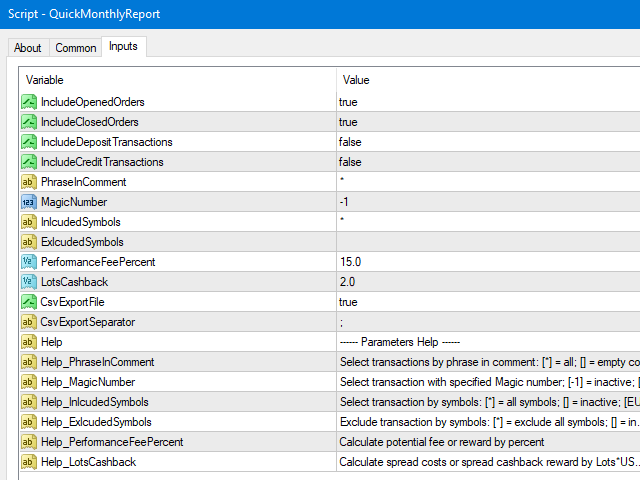The height and width of the screenshot is (480, 640).
Task: Select the Inputs tab
Action: 124,47
